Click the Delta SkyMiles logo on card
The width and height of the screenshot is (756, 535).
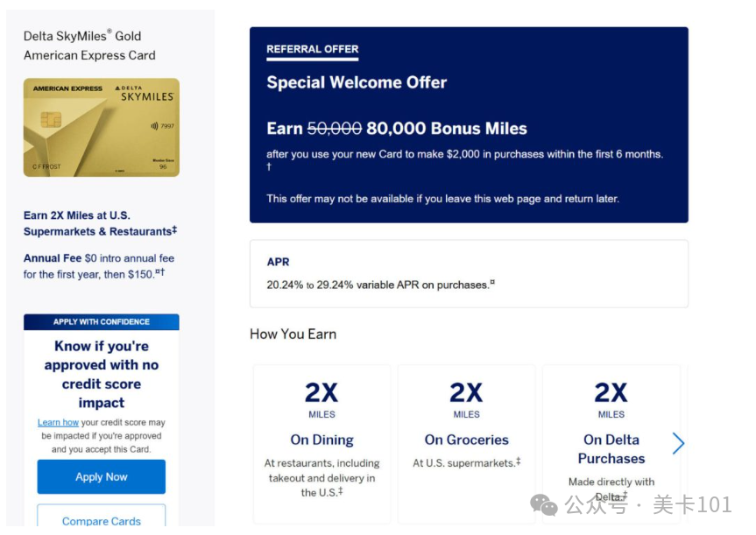click(x=145, y=94)
